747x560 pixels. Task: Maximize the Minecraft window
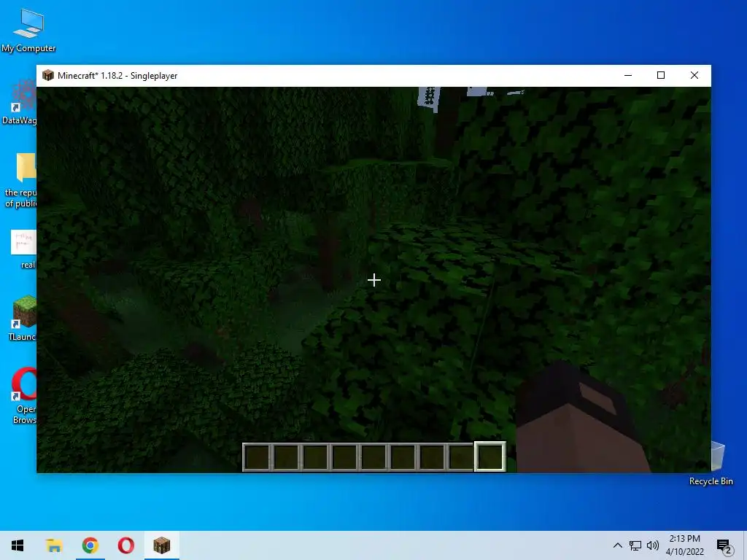coord(661,75)
